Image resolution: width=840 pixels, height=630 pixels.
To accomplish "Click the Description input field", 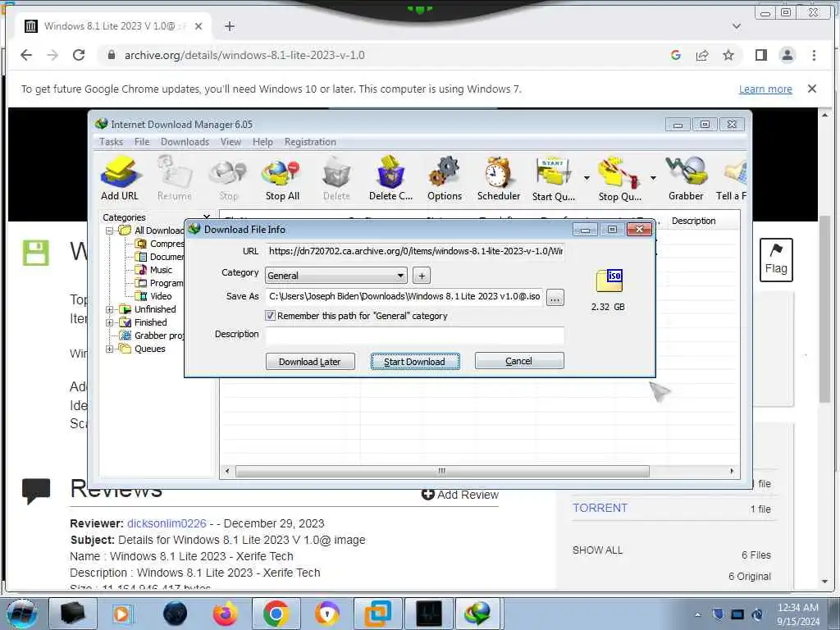I will coord(414,335).
